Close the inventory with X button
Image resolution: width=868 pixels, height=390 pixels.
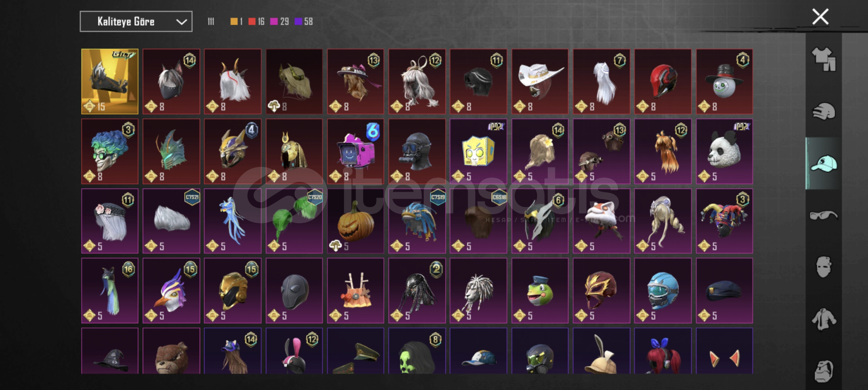tap(820, 17)
